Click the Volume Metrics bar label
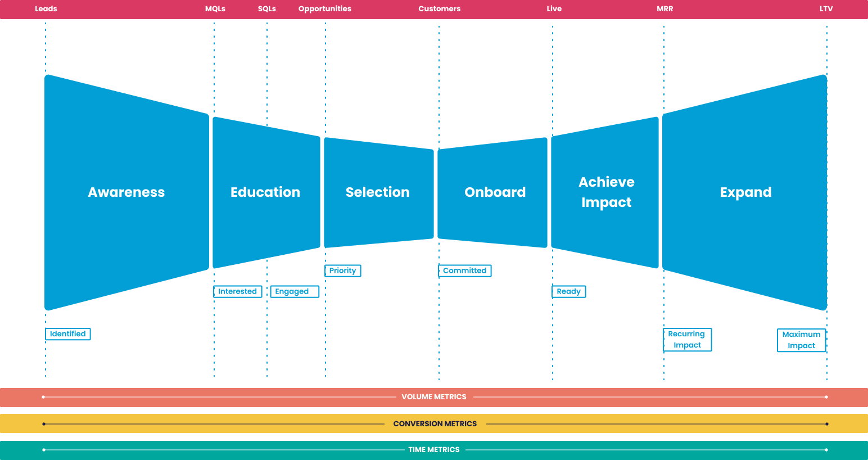The width and height of the screenshot is (868, 460). [x=434, y=397]
